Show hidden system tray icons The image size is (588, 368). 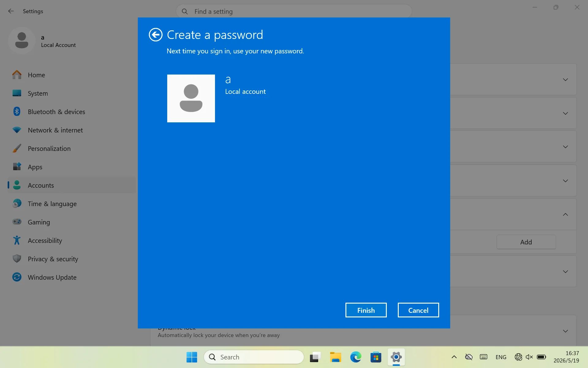click(454, 357)
